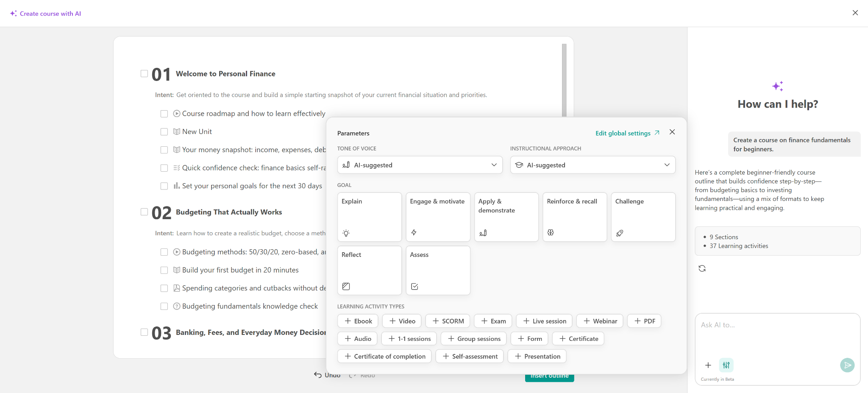Select the Explain goal card
The image size is (868, 393).
point(370,217)
